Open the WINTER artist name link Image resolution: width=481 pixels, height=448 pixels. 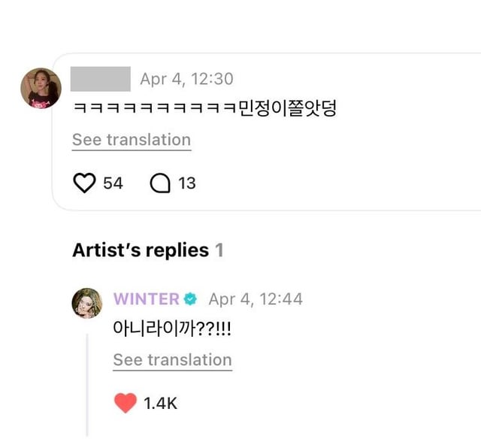coord(146,299)
